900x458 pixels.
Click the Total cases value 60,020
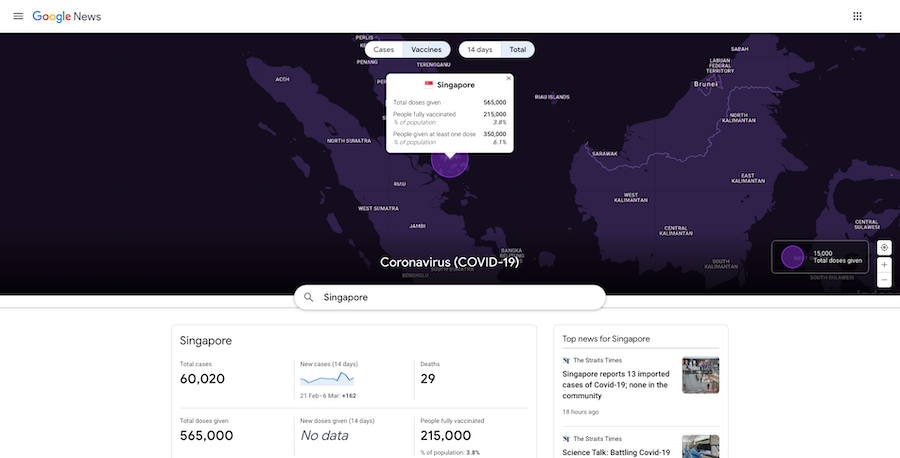[202, 379]
